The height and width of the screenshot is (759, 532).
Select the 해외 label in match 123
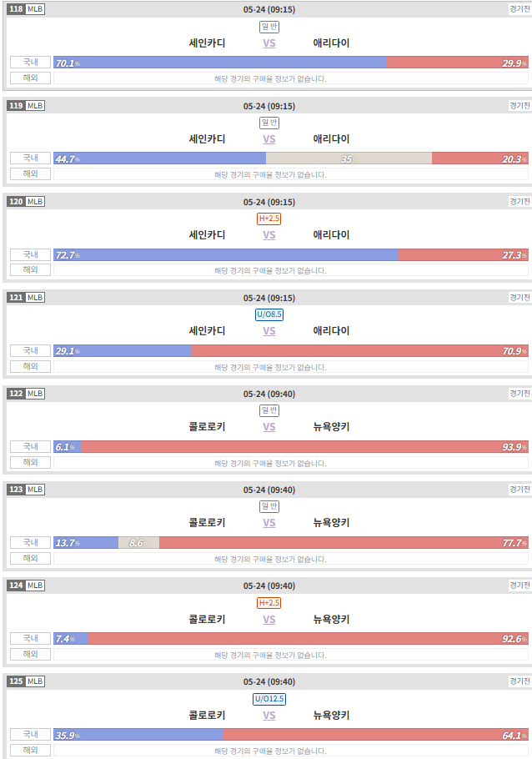click(x=31, y=558)
